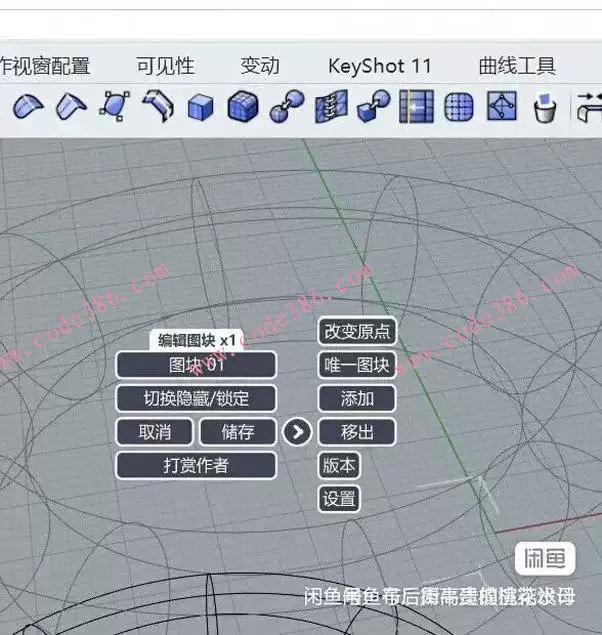Click the bucket with cube icon
This screenshot has width=602, height=635.
coord(545,107)
